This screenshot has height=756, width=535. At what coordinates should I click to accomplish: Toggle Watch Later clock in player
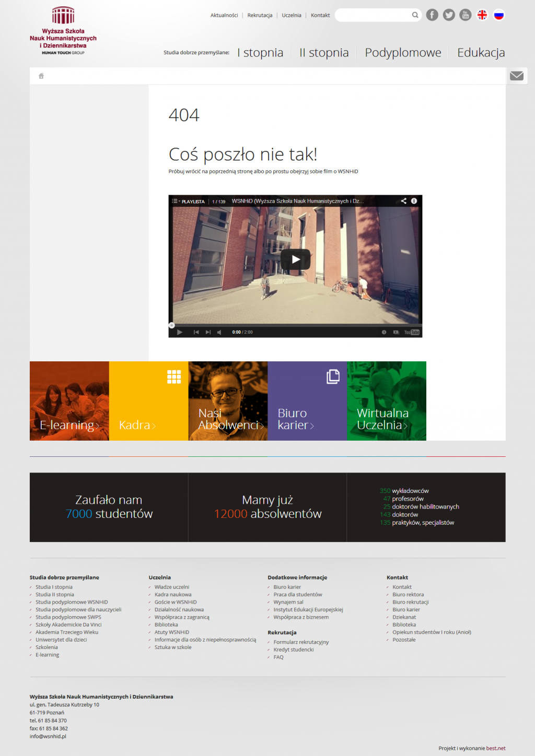point(384,332)
